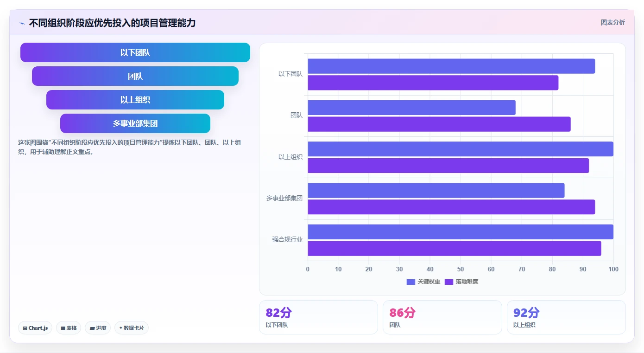The height and width of the screenshot is (353, 644).
Task: Select the 多事业部集团 funnel bar
Action: 135,123
